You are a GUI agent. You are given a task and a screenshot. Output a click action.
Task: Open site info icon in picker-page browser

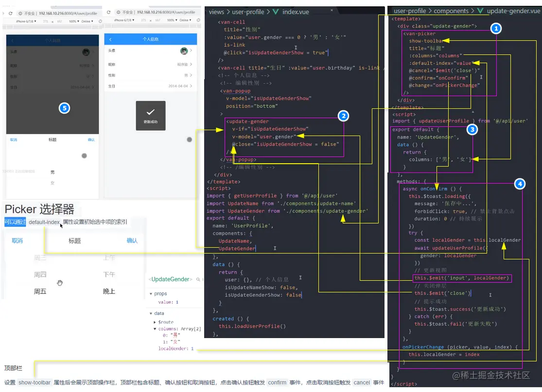pos(20,13)
